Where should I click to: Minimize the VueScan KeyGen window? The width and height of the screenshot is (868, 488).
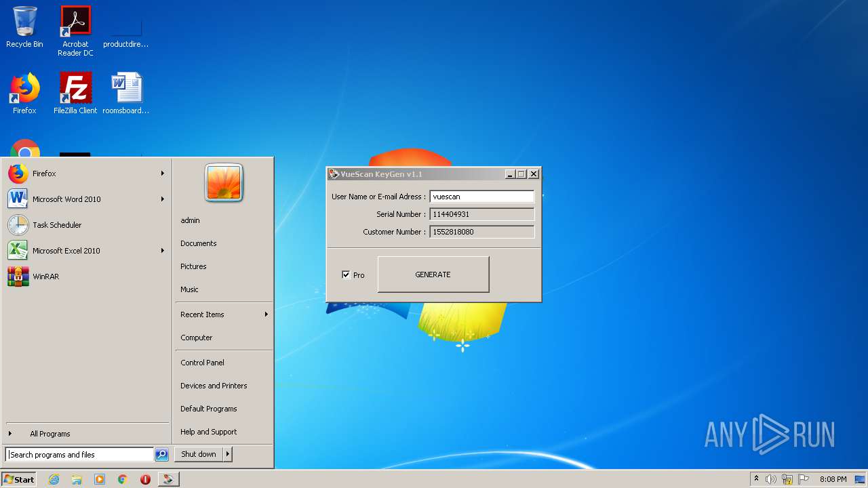coord(510,174)
